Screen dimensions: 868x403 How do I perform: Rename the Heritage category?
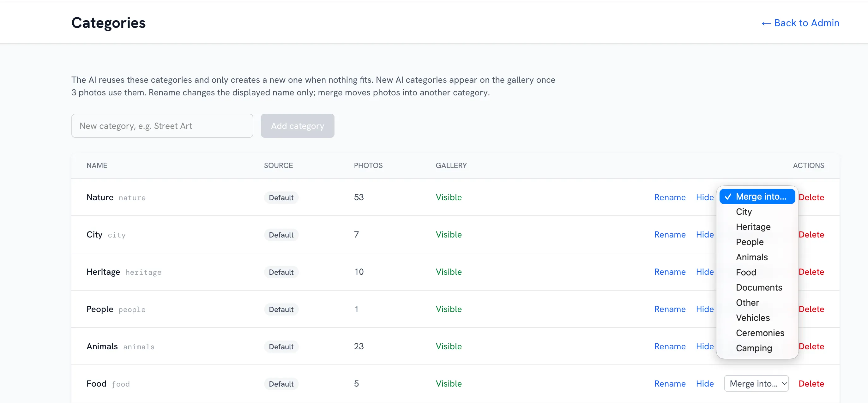(x=670, y=272)
